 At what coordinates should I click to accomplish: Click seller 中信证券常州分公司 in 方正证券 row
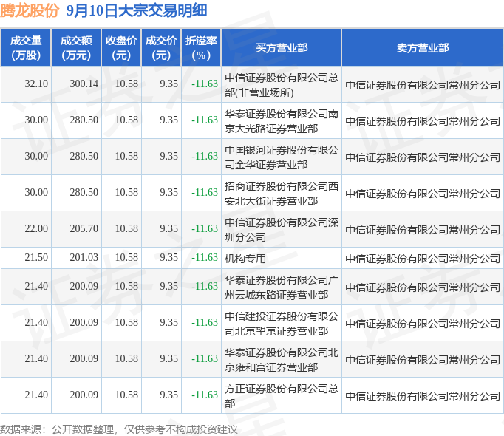click(x=423, y=396)
